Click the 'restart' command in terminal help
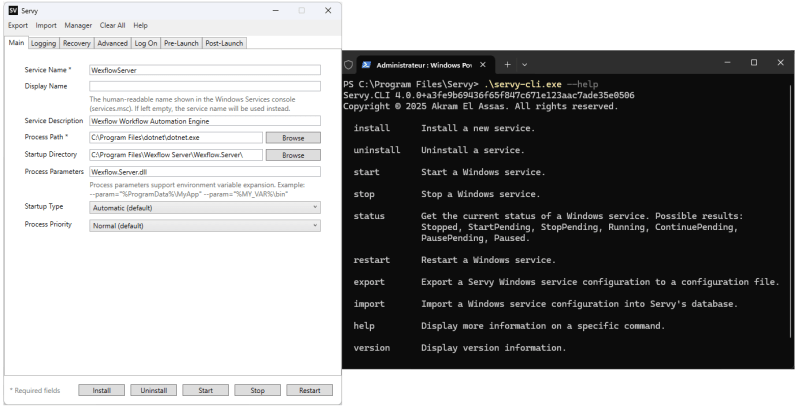The image size is (798, 408). tap(372, 260)
